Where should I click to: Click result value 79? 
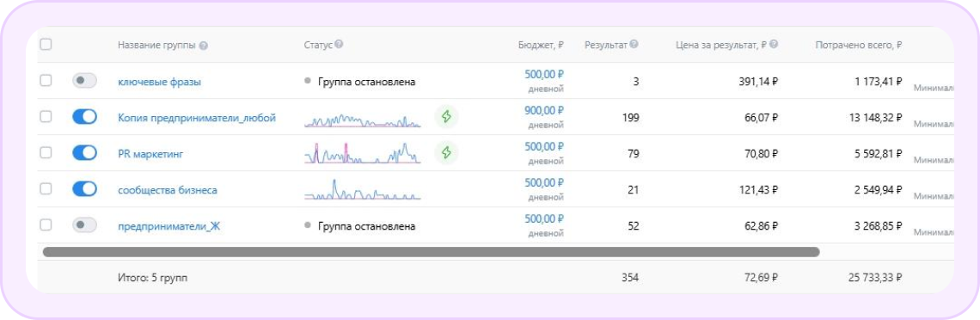pyautogui.click(x=633, y=154)
